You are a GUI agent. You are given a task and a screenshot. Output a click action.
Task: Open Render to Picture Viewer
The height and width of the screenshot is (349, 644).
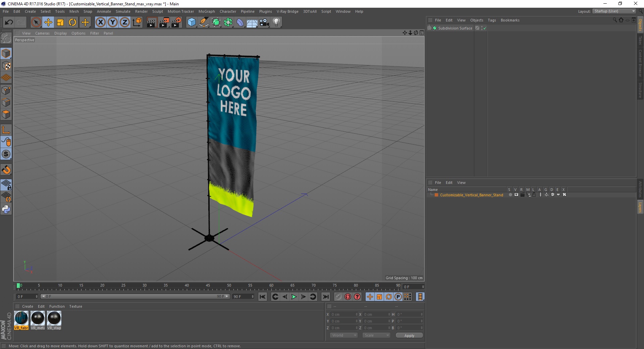coord(164,22)
